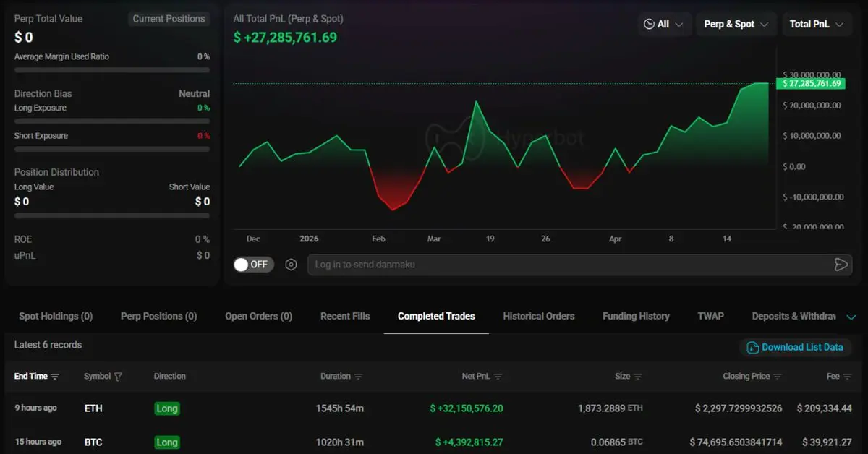Screen dimensions: 868x454
Task: Click the 19 date on chart axis
Action: (490, 239)
